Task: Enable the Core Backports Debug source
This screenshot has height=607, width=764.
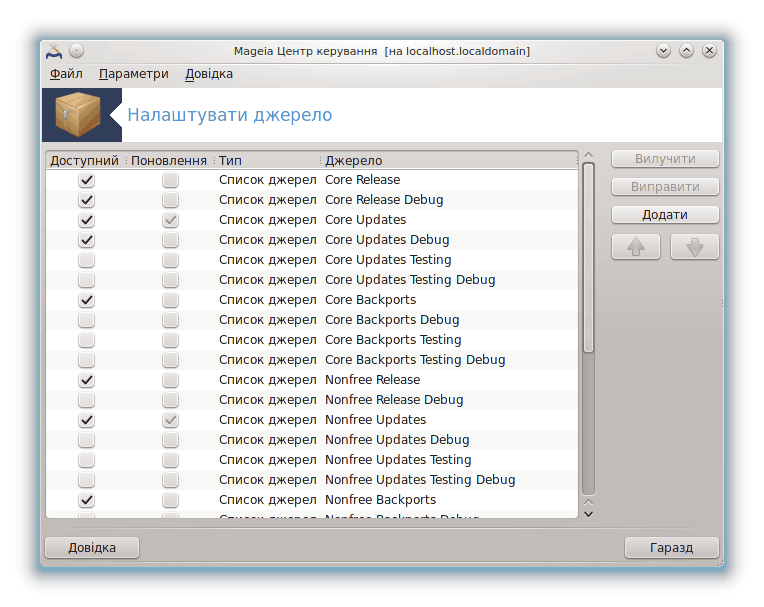Action: pyautogui.click(x=87, y=320)
